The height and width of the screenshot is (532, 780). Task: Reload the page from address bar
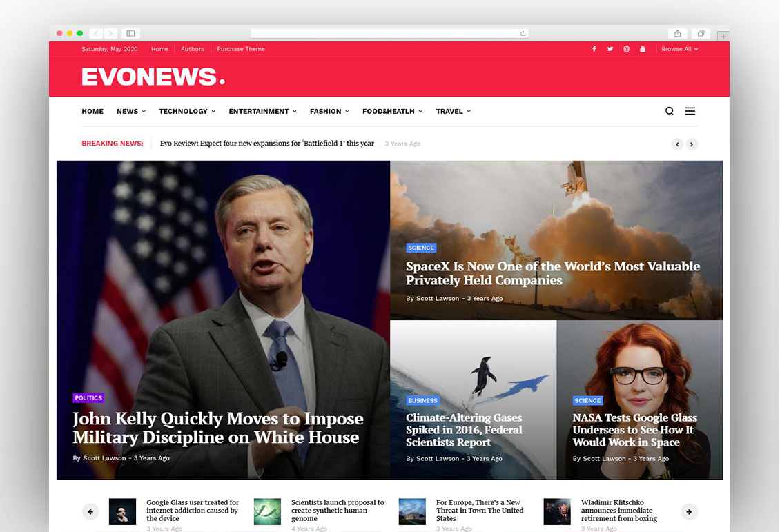[523, 33]
